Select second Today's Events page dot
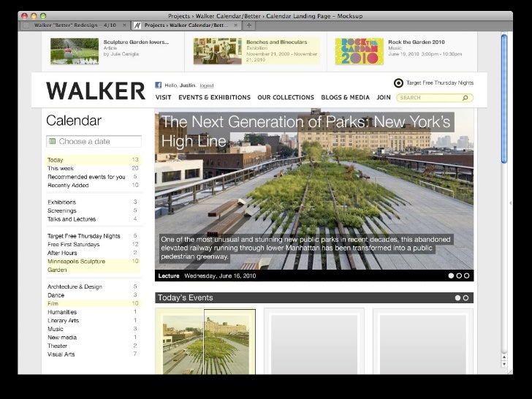Viewport: 532px width, 399px height. (x=465, y=297)
